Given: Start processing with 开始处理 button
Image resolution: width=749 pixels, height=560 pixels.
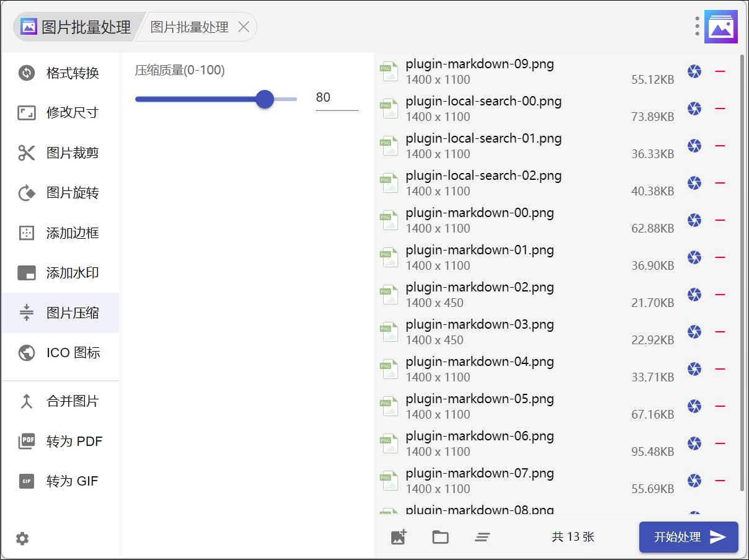Looking at the screenshot, I should (x=688, y=537).
